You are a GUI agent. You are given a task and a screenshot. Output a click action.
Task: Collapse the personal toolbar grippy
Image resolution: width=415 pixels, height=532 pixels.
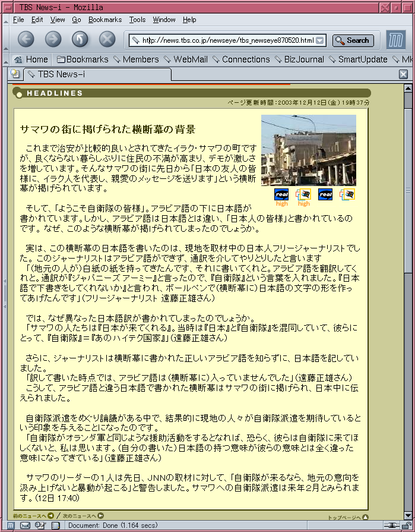[x=5, y=59]
